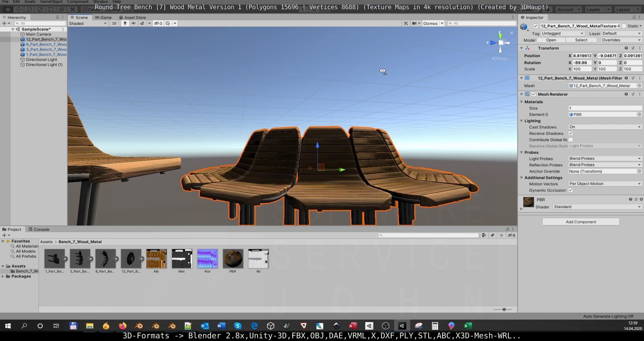Lock the Hierarchy panel
The height and width of the screenshot is (341, 644).
coord(57,17)
